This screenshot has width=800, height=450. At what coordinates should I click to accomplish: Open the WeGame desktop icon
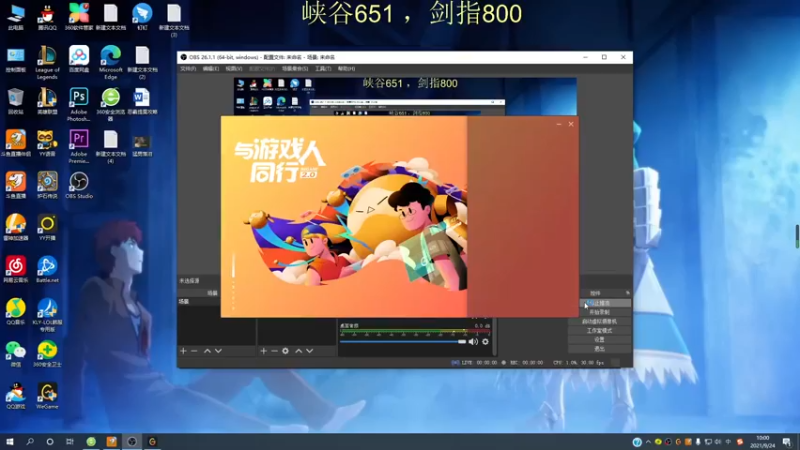(47, 396)
